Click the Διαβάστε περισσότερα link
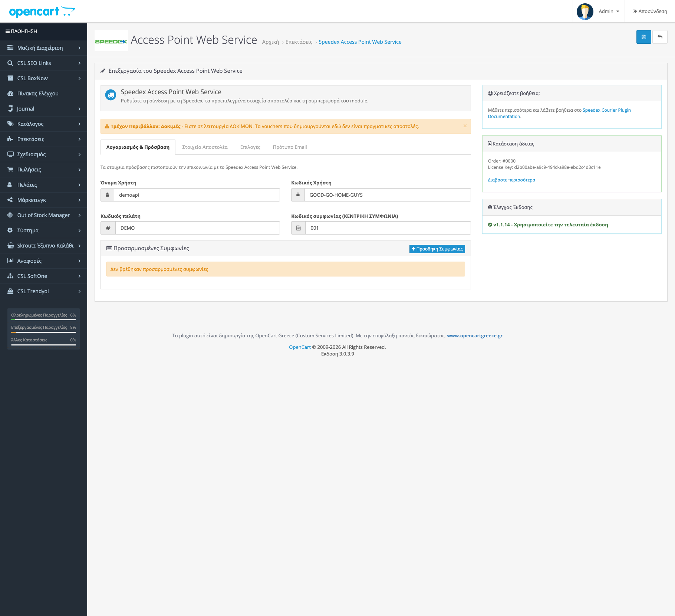Viewport: 675px width, 616px height. tap(511, 180)
